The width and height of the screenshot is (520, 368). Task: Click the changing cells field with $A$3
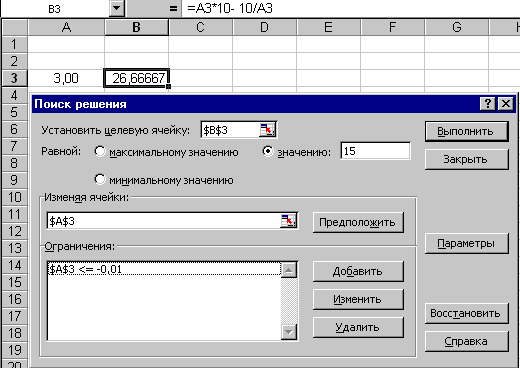tap(164, 221)
